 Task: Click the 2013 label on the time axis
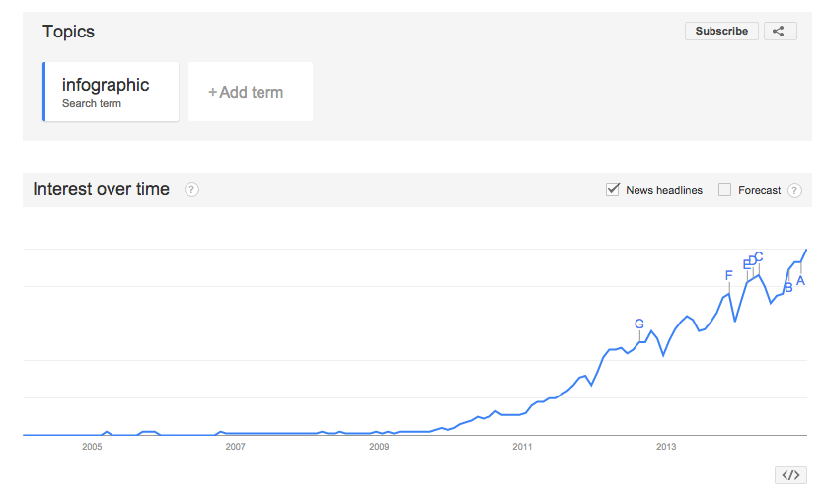pos(666,447)
